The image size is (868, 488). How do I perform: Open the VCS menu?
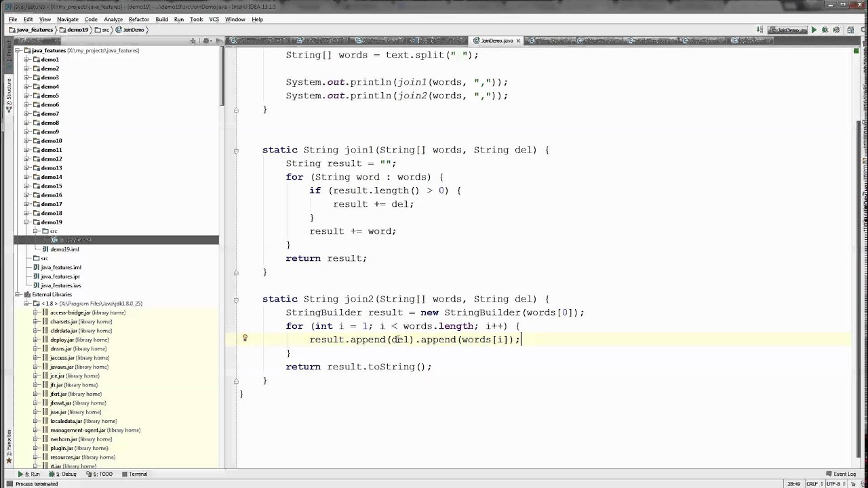[214, 19]
